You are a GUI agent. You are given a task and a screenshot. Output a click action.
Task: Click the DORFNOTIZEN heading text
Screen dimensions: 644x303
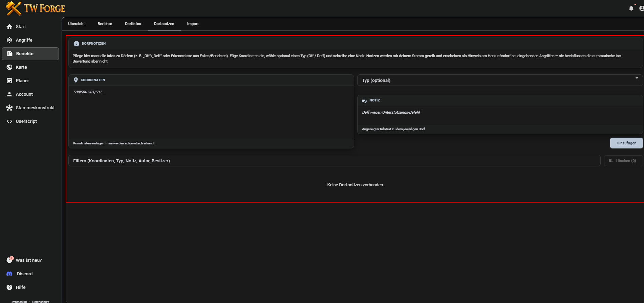pyautogui.click(x=94, y=44)
